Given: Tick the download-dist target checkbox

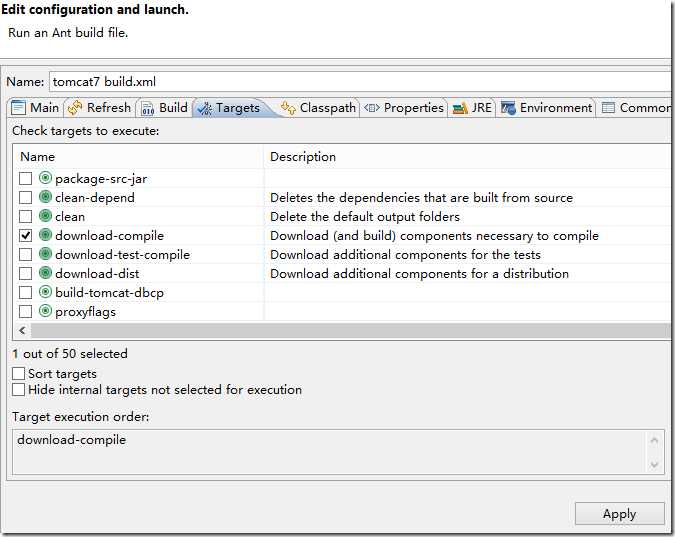Looking at the screenshot, I should point(25,273).
